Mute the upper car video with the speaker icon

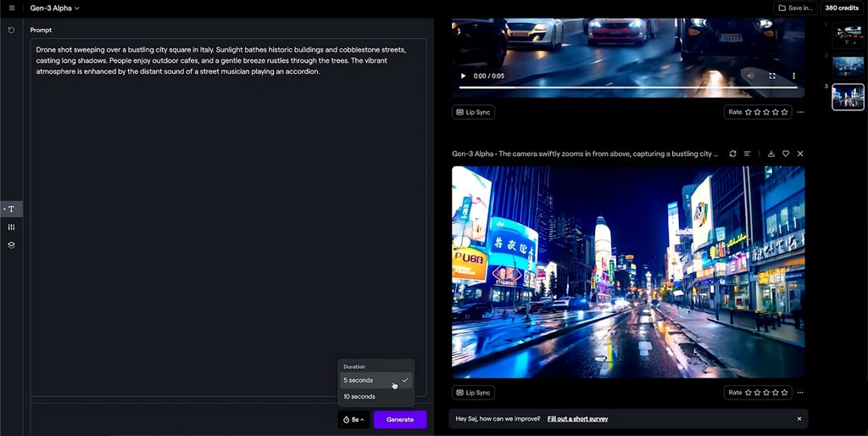[750, 75]
